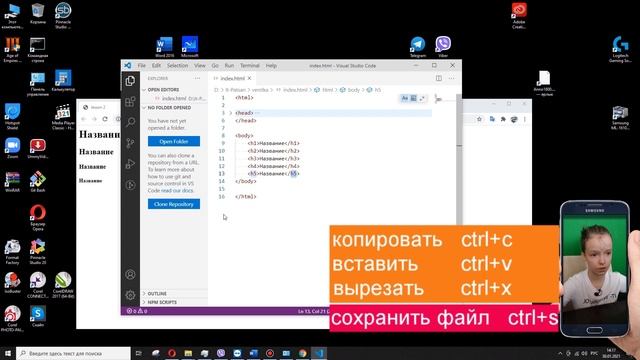
Task: Toggle the third find widget option icon
Action: coord(422,98)
